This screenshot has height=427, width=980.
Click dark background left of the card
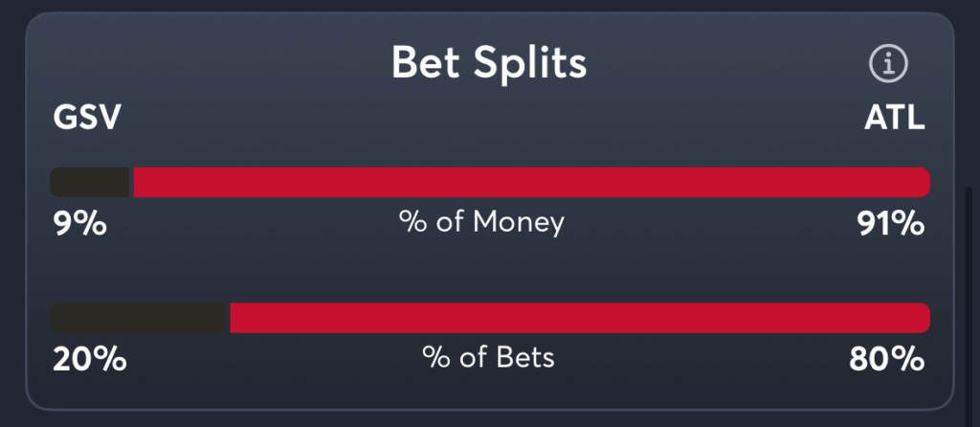tap(11, 213)
